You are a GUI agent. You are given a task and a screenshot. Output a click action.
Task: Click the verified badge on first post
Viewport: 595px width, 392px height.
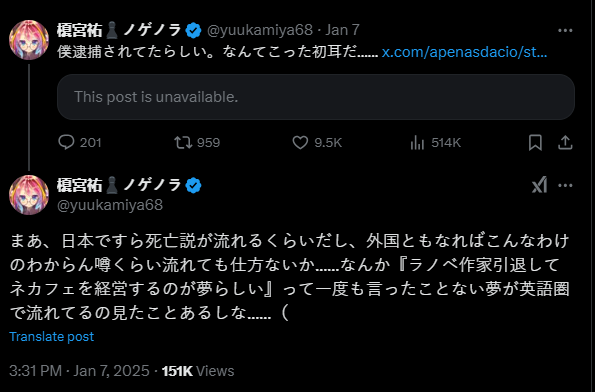tap(194, 30)
